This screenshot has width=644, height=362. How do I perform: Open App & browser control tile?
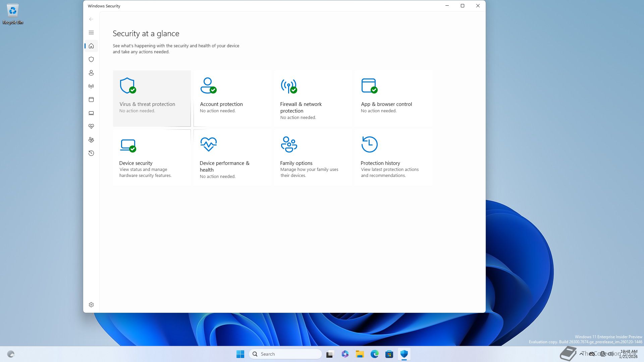[393, 98]
